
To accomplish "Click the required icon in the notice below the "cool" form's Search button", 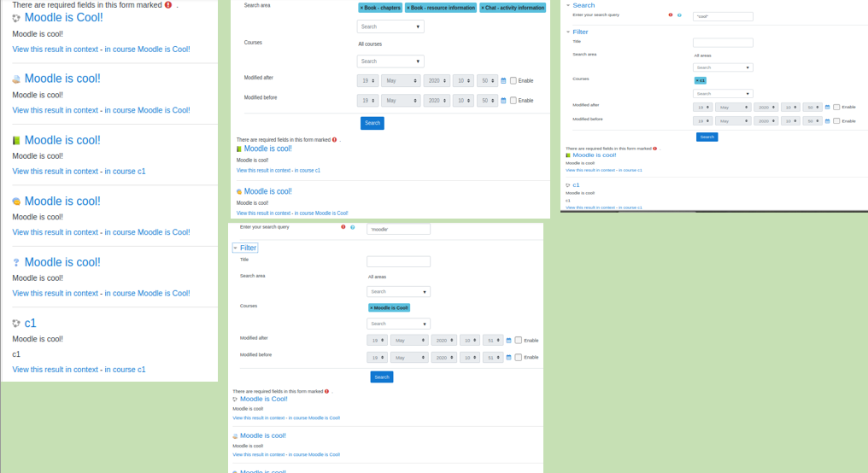I will pos(655,149).
